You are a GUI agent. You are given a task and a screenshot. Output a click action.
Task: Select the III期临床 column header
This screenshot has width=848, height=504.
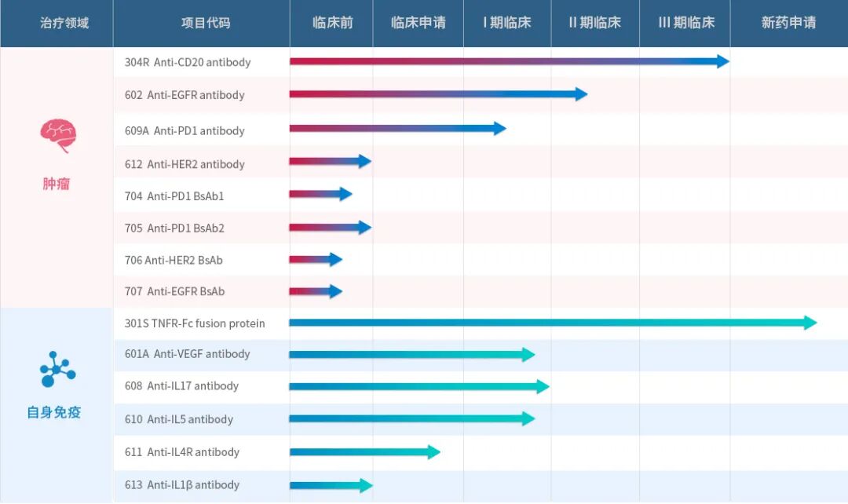(x=685, y=23)
